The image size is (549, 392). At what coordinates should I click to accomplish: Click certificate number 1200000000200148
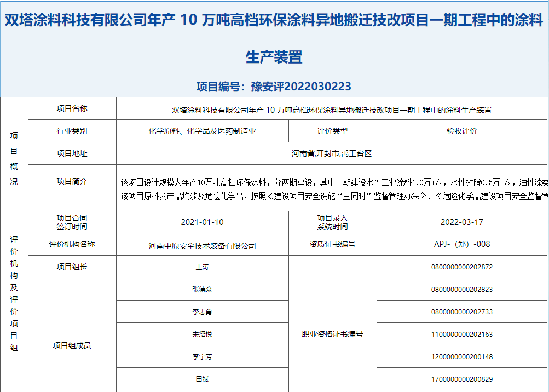[462, 356]
